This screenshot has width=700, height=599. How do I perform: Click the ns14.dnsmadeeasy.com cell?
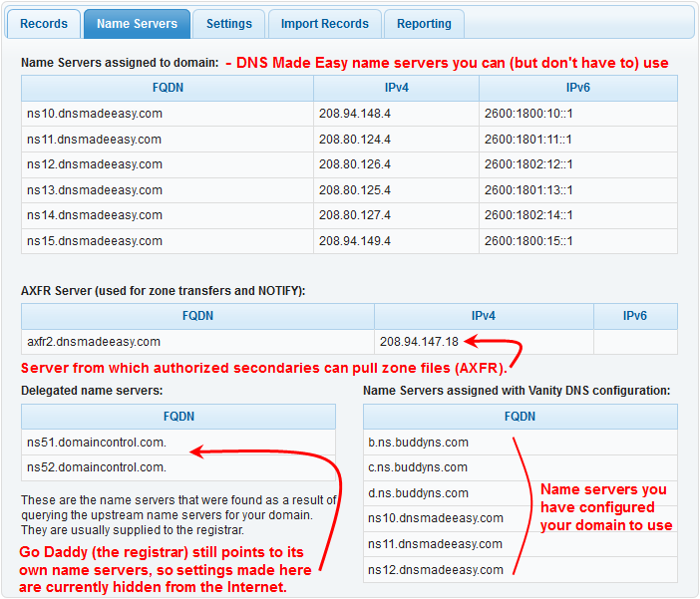coord(168,215)
